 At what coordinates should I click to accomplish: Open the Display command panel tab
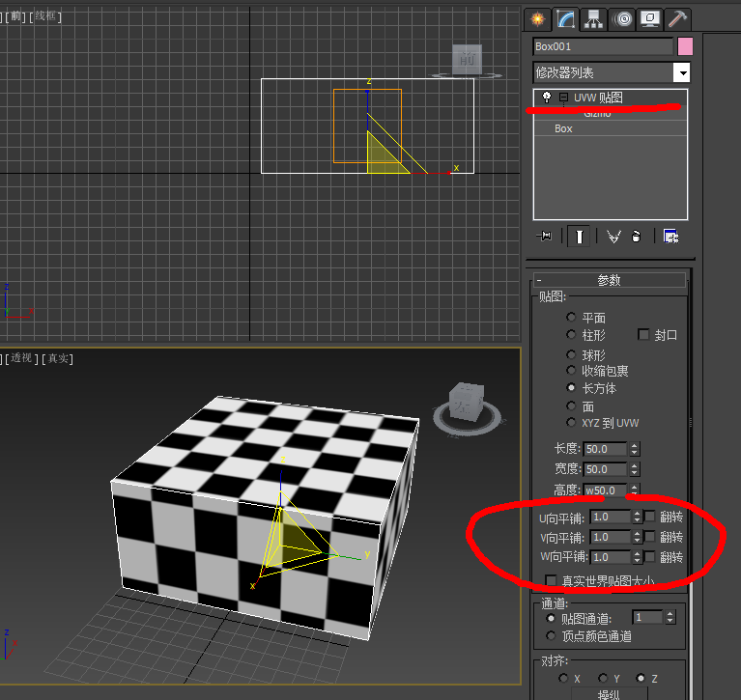click(x=650, y=19)
